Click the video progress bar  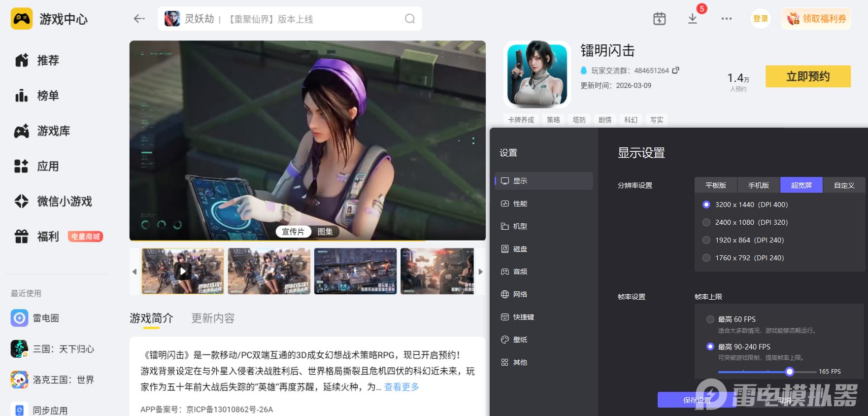coord(307,240)
